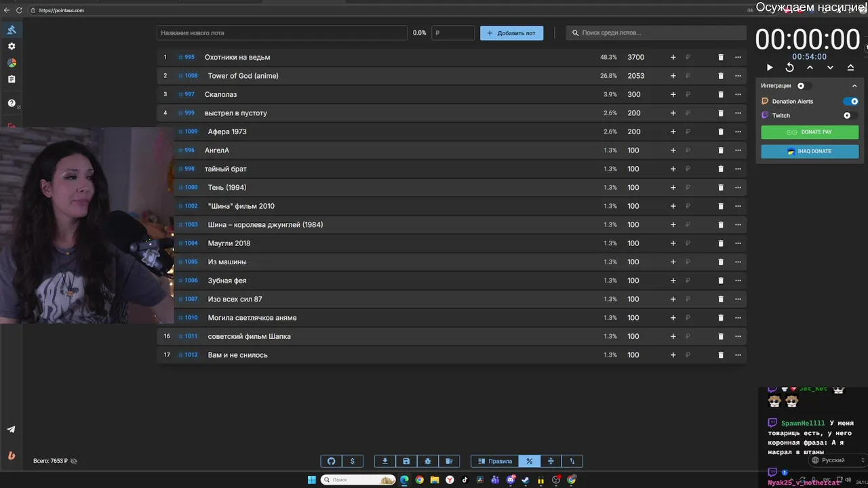Delete the Афера 1973 lot
Viewport: 868px width, 488px height.
[721, 132]
